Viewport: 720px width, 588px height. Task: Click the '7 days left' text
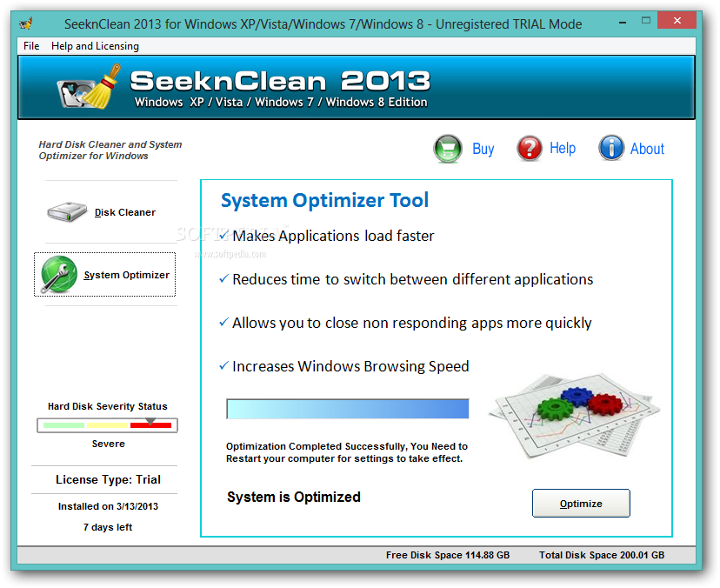pyautogui.click(x=108, y=527)
